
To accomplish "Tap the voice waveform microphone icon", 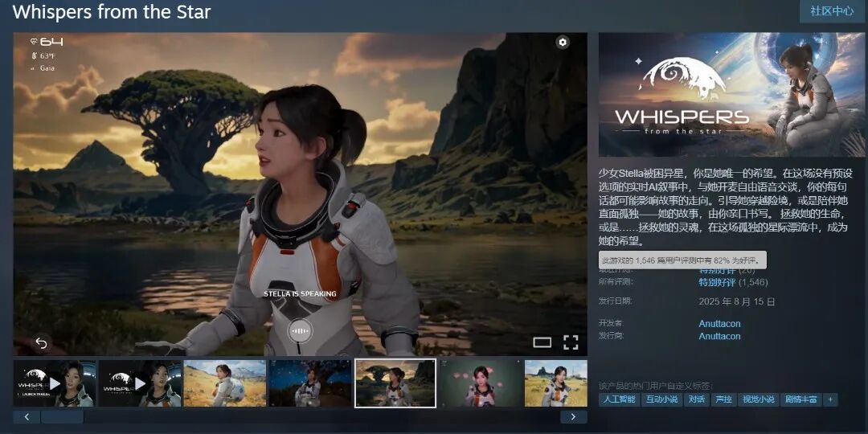I will tap(300, 330).
